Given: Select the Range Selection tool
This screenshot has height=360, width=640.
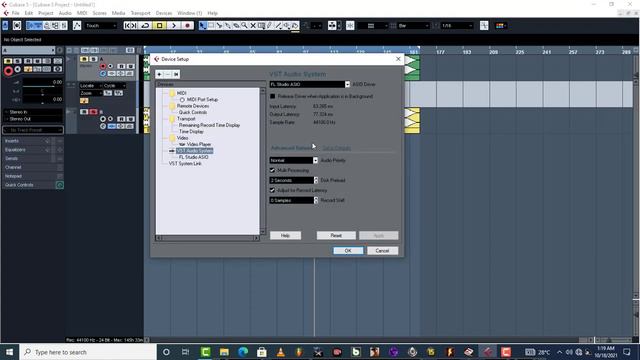Looking at the screenshot, I should point(211,25).
